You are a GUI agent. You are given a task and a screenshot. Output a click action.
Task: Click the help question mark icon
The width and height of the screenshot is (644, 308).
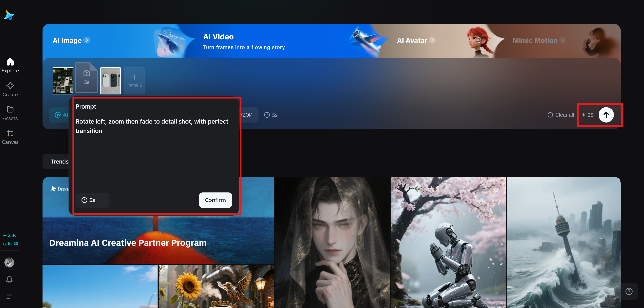coord(629,291)
